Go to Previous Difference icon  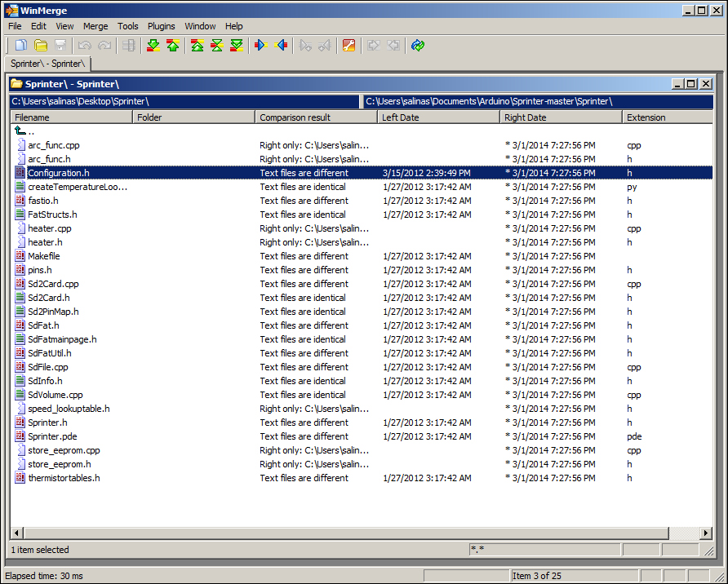point(173,46)
